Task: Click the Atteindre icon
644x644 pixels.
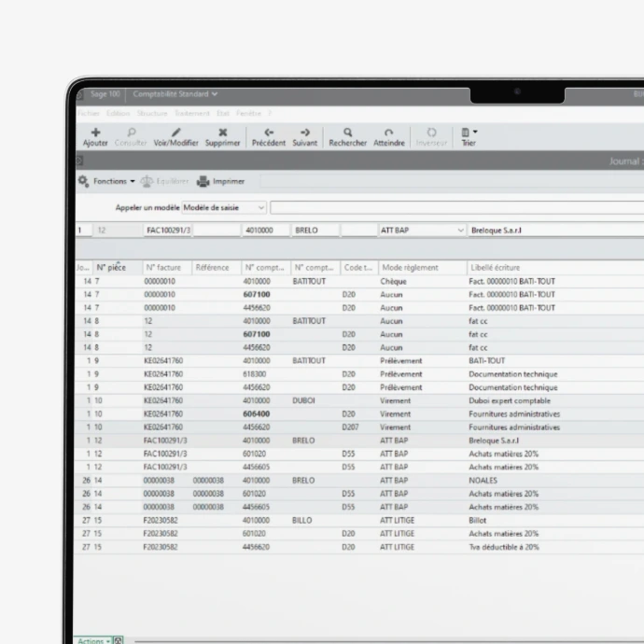Action: [388, 133]
